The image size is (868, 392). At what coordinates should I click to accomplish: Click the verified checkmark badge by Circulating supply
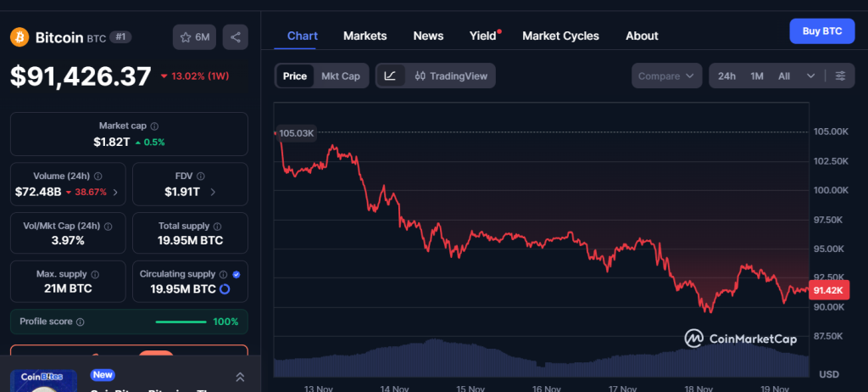point(236,274)
